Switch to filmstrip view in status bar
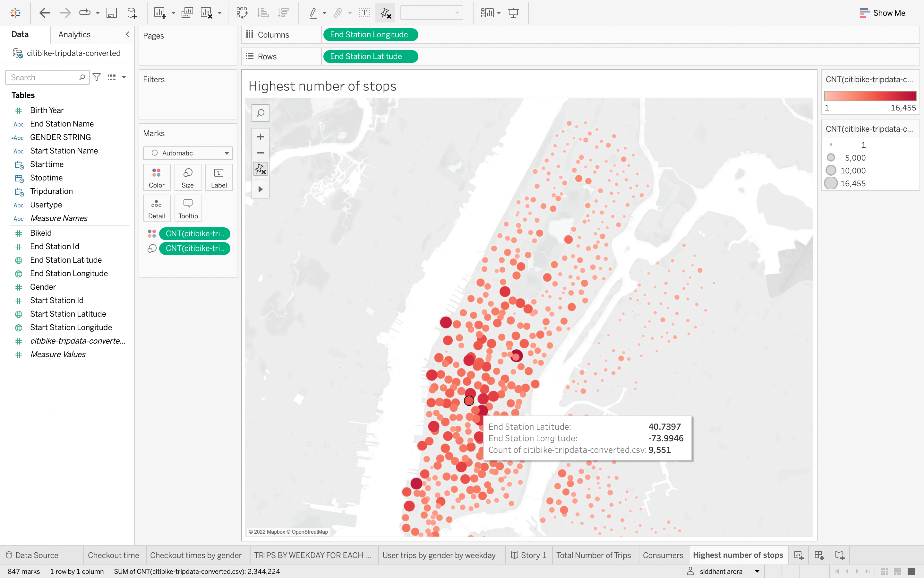The width and height of the screenshot is (924, 578). 898,572
